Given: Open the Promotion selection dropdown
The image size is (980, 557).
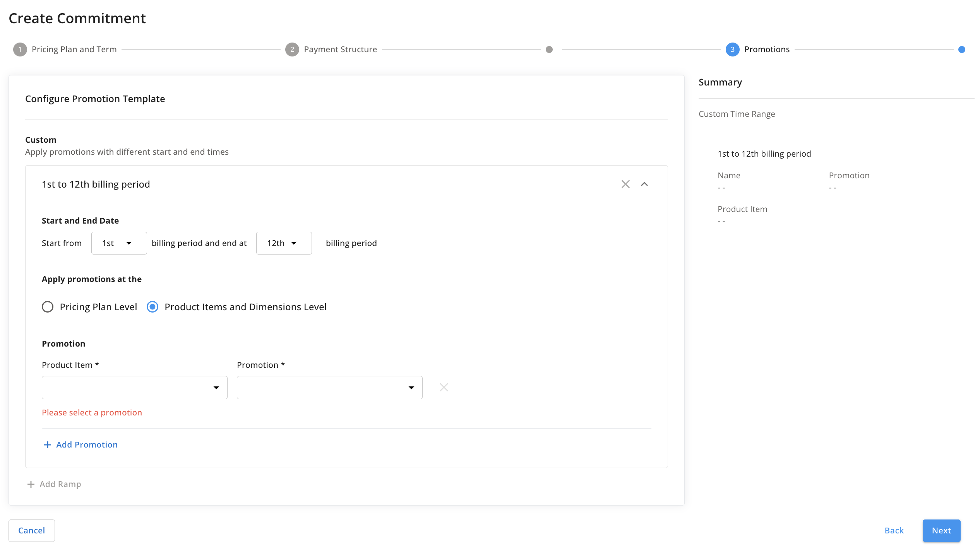Looking at the screenshot, I should 329,388.
